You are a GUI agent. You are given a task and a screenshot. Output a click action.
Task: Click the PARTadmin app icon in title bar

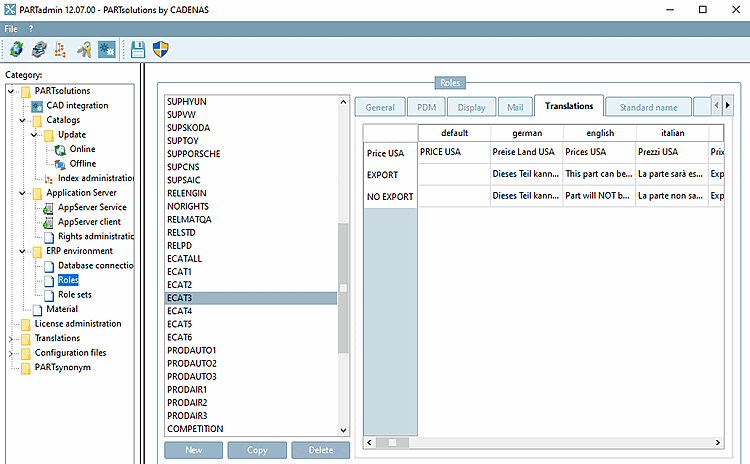click(10, 10)
